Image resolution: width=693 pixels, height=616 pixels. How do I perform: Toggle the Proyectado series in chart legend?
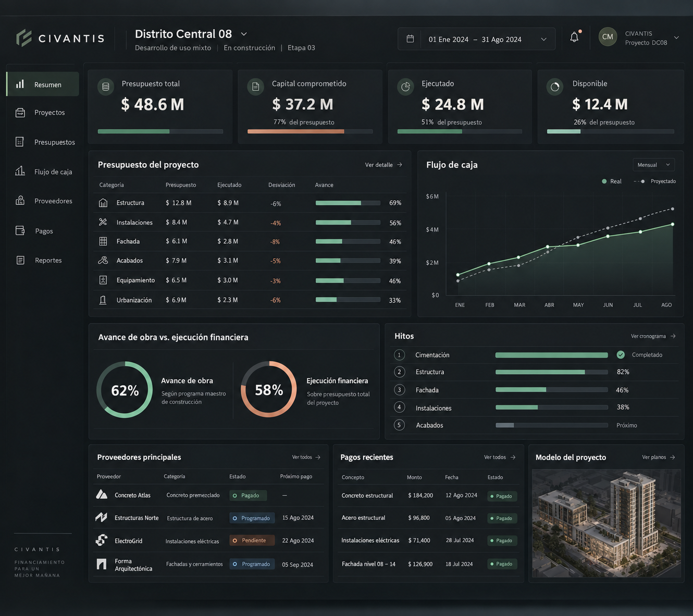[655, 181]
